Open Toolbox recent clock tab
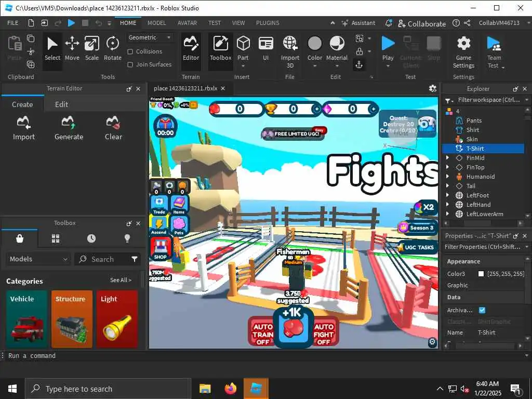532x399 pixels. (91, 238)
